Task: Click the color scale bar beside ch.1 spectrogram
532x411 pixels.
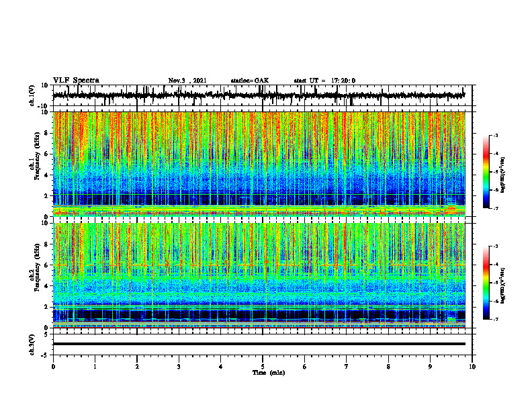Action: (x=486, y=172)
